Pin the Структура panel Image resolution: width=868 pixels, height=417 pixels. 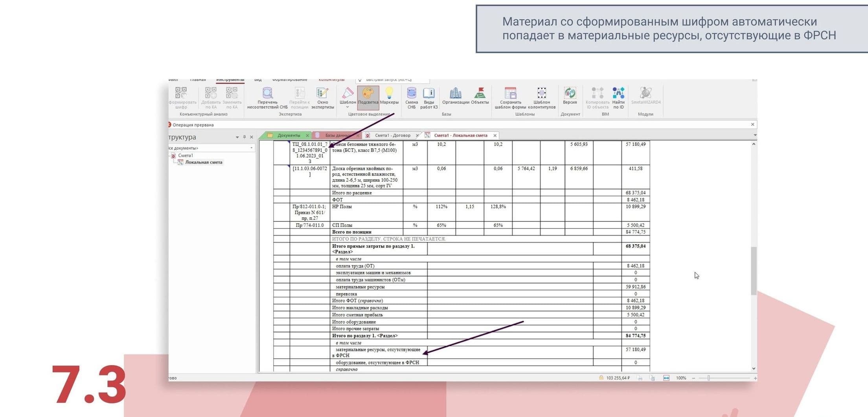(244, 137)
